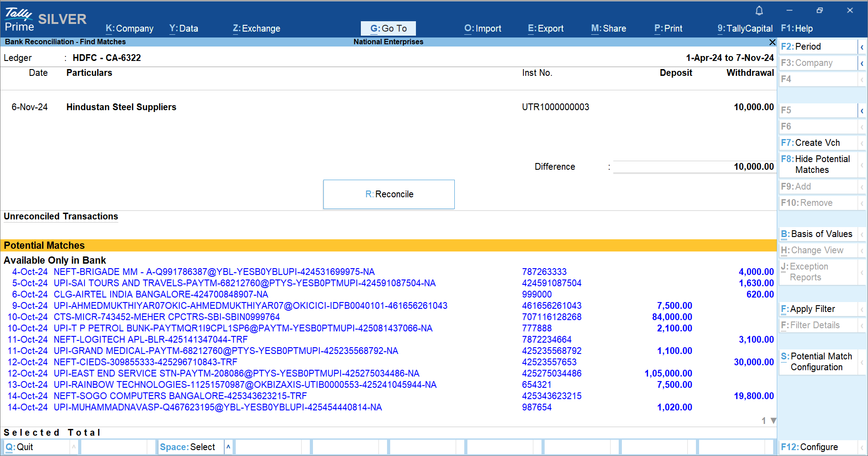Click the Difference value 10,000.00
The image size is (868, 456).
[x=754, y=167]
